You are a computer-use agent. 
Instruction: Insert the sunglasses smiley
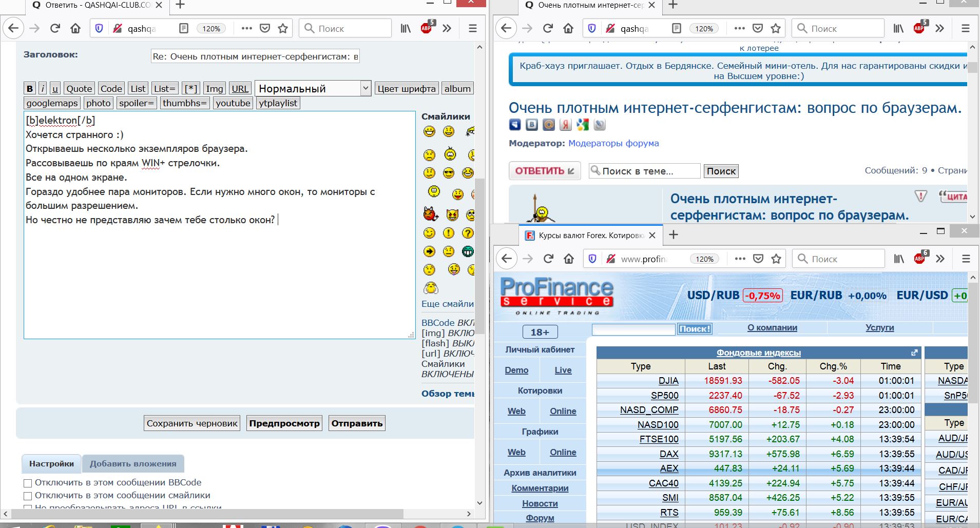tap(449, 173)
